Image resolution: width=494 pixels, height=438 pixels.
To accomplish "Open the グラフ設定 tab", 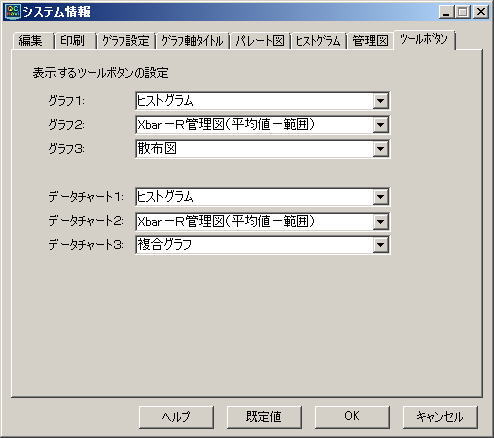I will 126,41.
